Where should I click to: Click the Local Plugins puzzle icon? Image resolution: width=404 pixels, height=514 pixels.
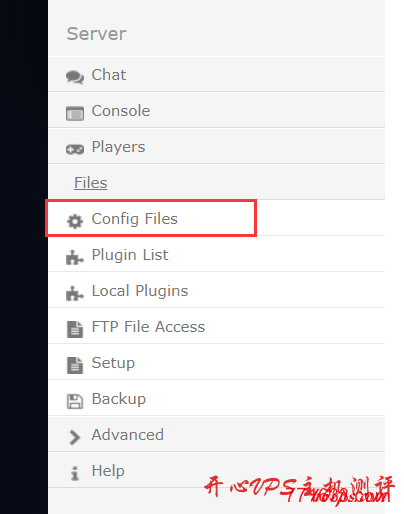[x=75, y=293]
